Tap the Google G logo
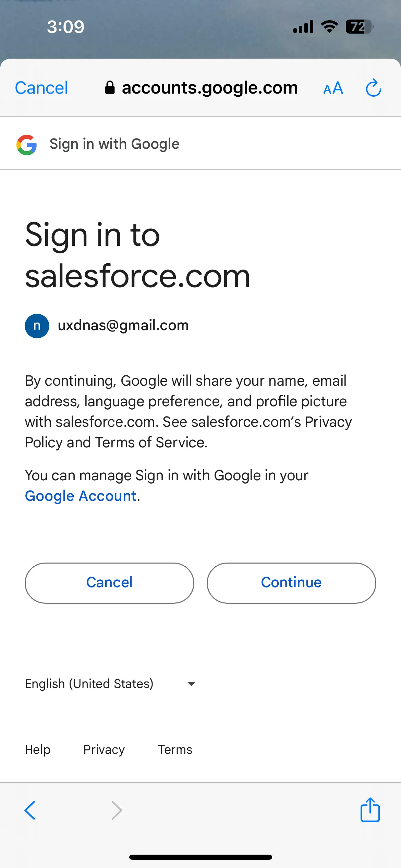The image size is (401, 868). click(x=27, y=145)
